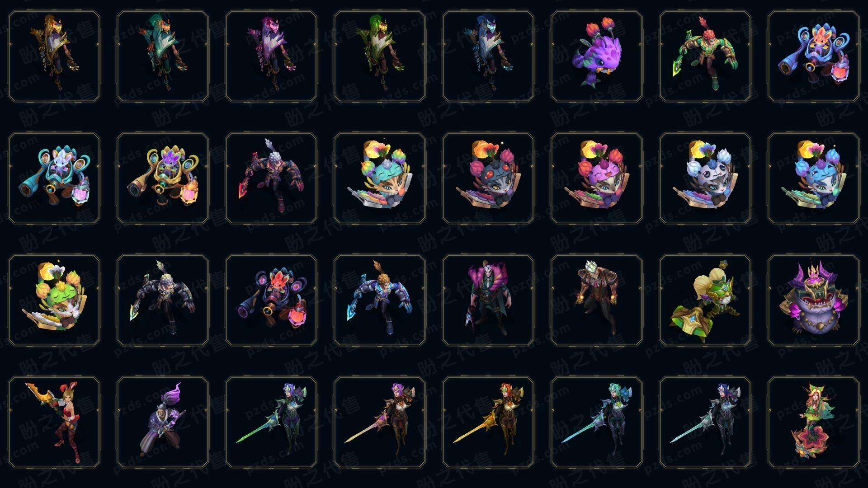Viewport: 868px width, 488px height.
Task: Open the purple flower fish creature thumbnail
Action: tap(597, 56)
